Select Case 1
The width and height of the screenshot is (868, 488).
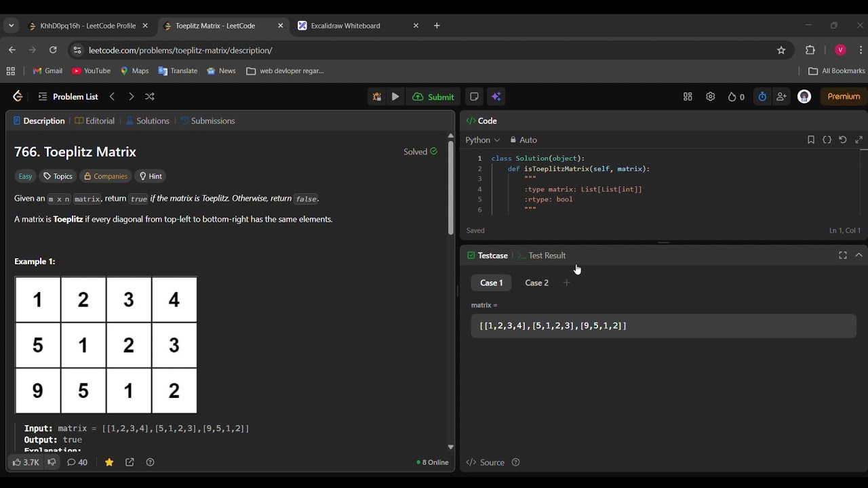(492, 283)
